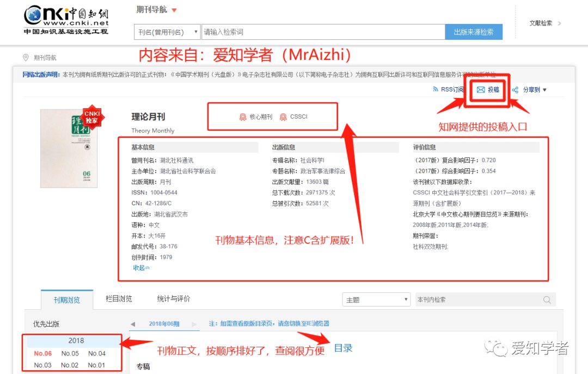Switch to the 刊期浏览 tab
588x374 pixels.
coord(67,300)
